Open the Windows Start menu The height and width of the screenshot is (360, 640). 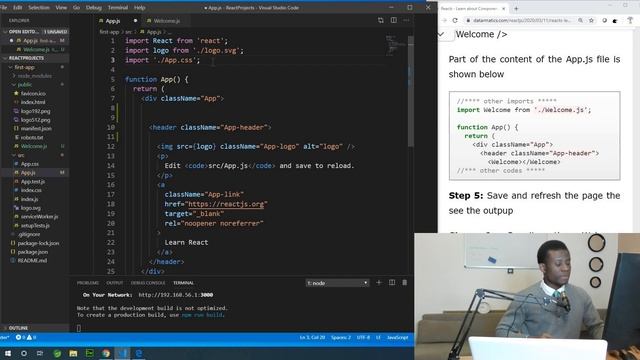(8, 353)
